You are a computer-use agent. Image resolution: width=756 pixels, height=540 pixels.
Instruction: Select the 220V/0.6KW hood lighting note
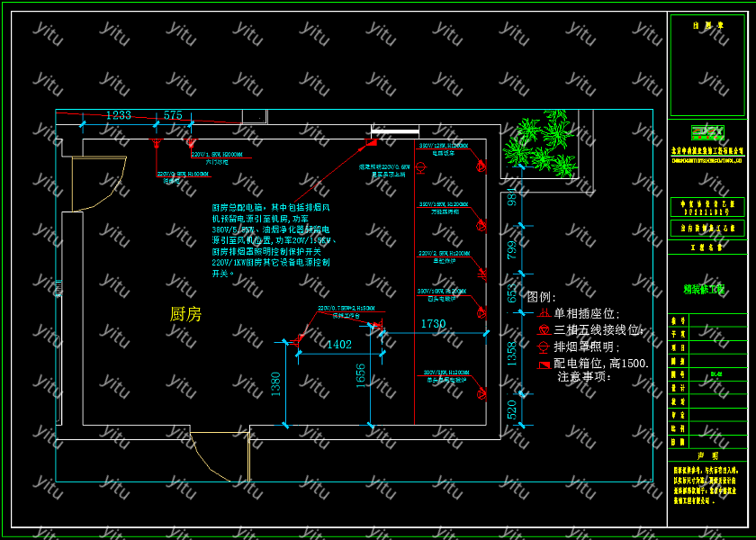pos(384,170)
